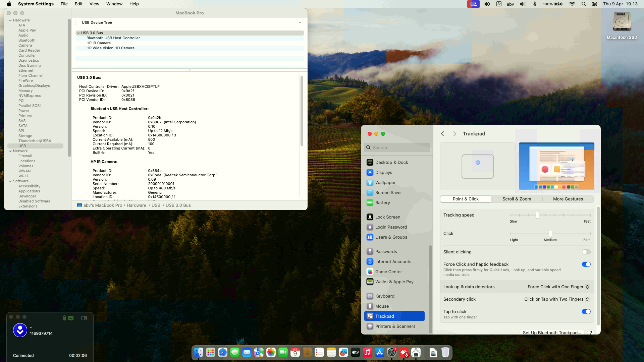Viewport: 644px width, 362px height.
Task: Collapse Hardware section in System Information
Action: 10,20
